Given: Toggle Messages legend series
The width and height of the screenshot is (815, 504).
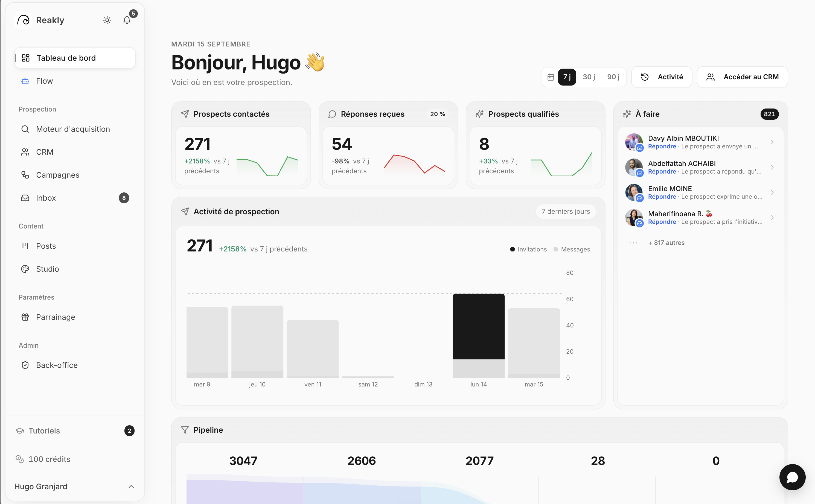Looking at the screenshot, I should [x=572, y=249].
